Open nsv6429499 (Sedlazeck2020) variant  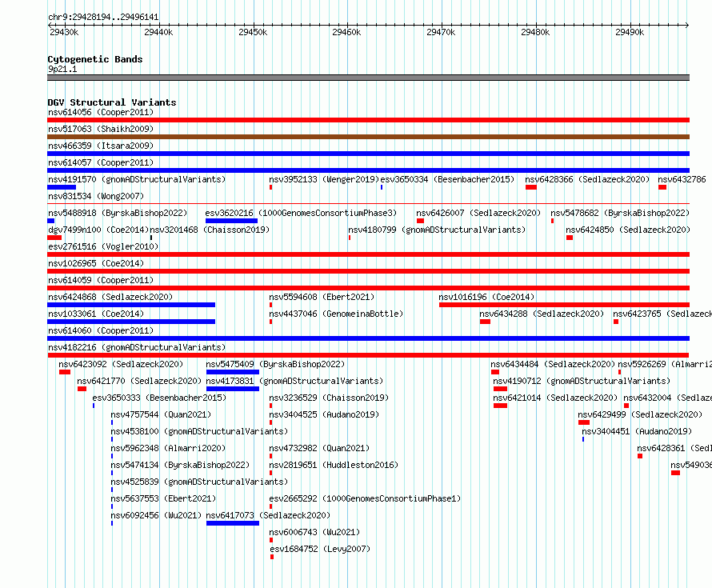tap(640, 414)
